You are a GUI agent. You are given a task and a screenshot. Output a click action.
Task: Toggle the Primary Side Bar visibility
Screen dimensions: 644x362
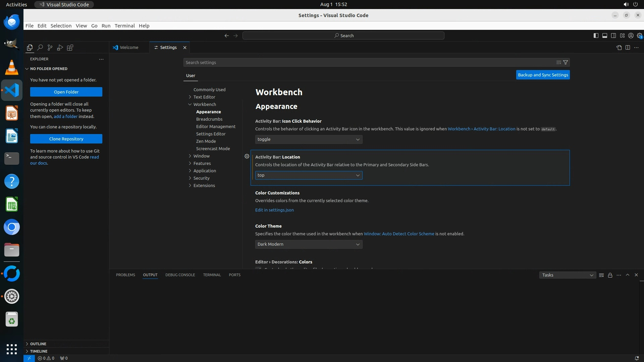(x=596, y=36)
